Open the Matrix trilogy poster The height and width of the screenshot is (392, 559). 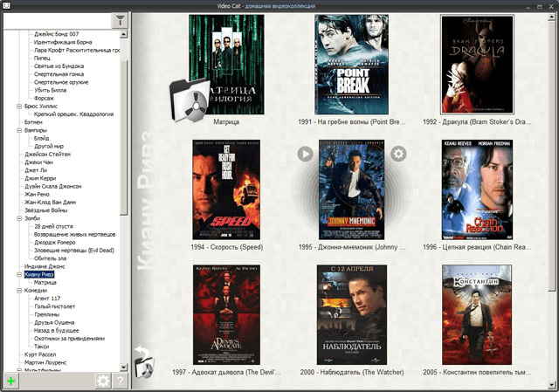pyautogui.click(x=226, y=65)
